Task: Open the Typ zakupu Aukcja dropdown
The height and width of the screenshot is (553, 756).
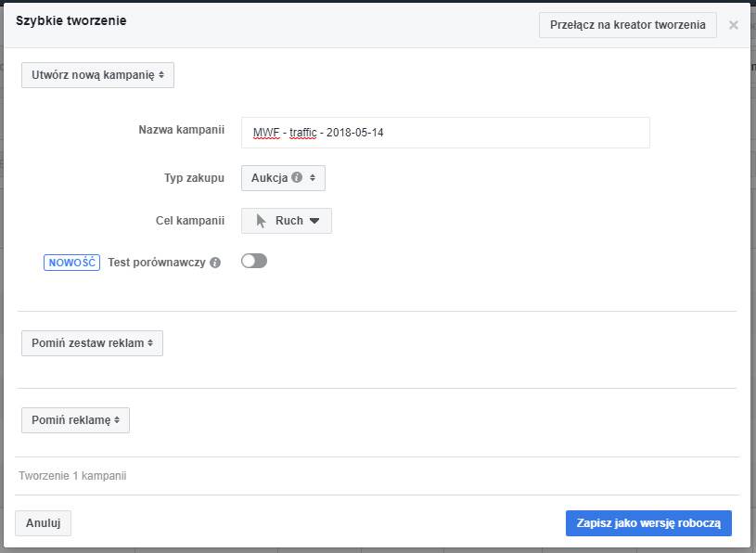Action: [283, 178]
